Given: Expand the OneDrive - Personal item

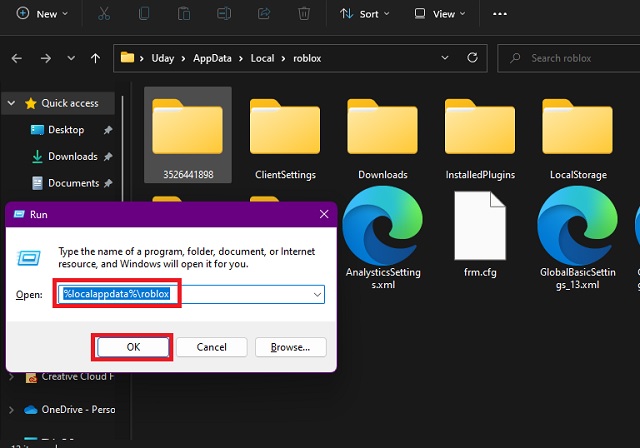Looking at the screenshot, I should pyautogui.click(x=11, y=409).
